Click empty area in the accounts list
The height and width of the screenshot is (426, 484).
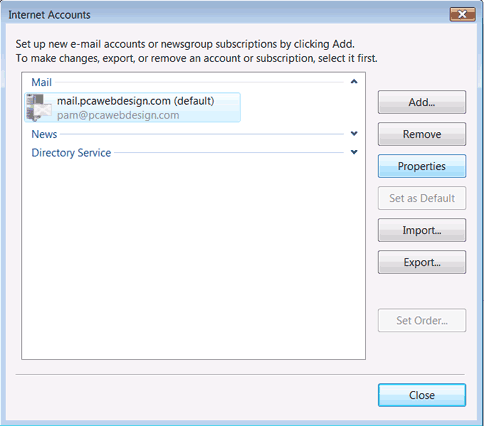[x=193, y=260]
